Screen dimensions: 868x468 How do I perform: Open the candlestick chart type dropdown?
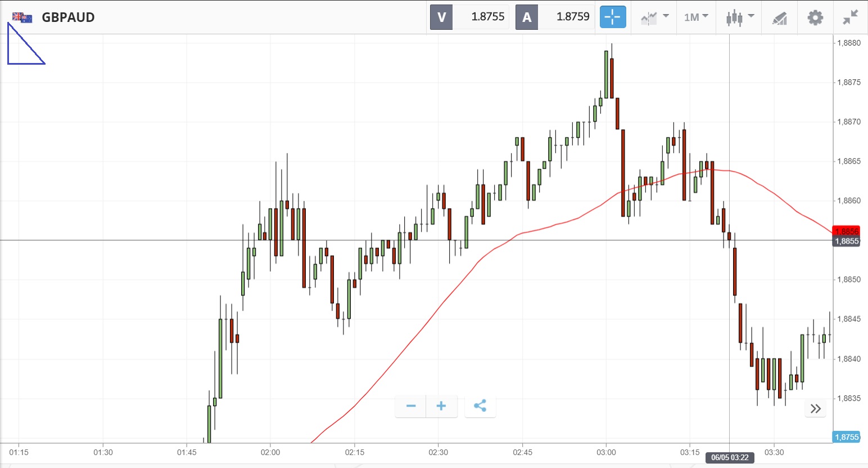pos(739,17)
